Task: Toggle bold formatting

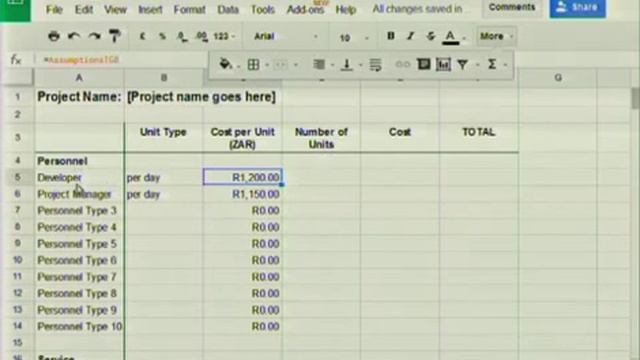Action: pos(391,36)
